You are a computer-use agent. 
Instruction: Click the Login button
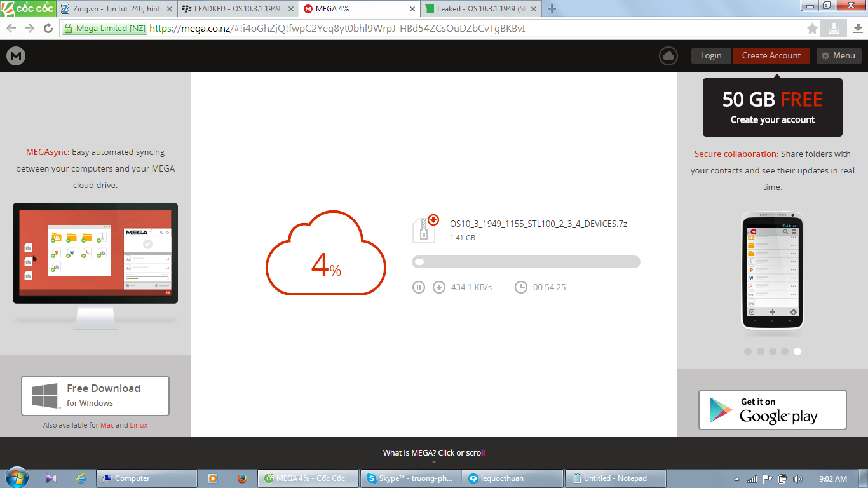[x=710, y=56]
